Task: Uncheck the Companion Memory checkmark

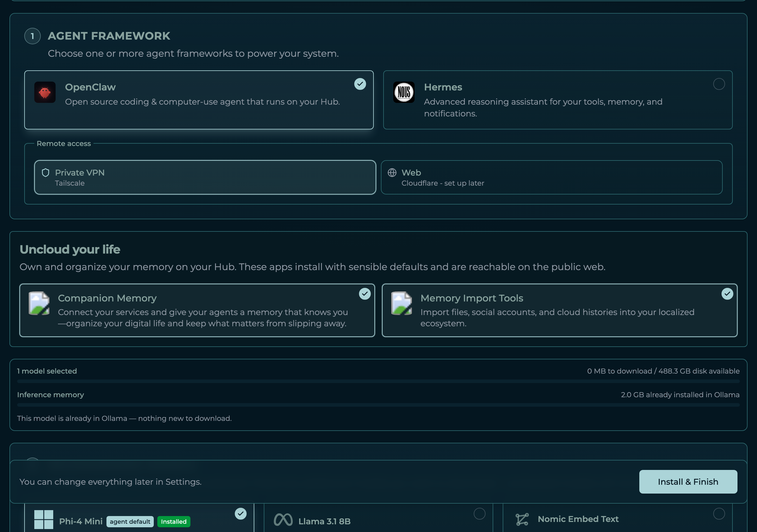Action: point(365,294)
